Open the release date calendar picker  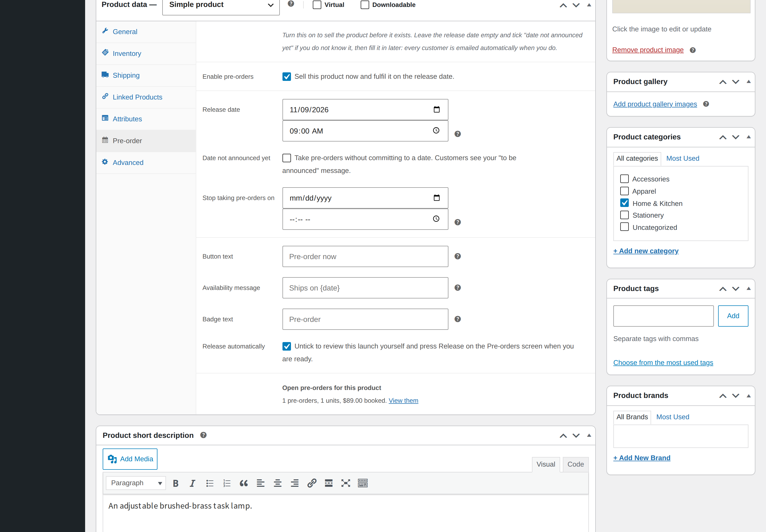(437, 109)
